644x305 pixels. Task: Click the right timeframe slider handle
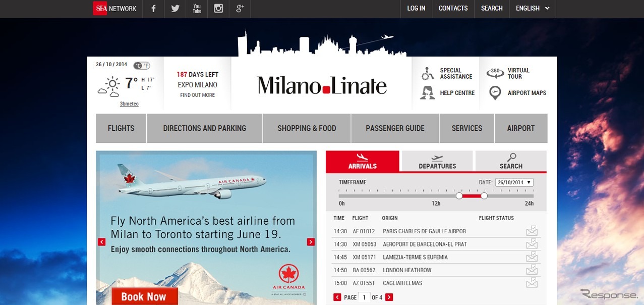pyautogui.click(x=484, y=195)
